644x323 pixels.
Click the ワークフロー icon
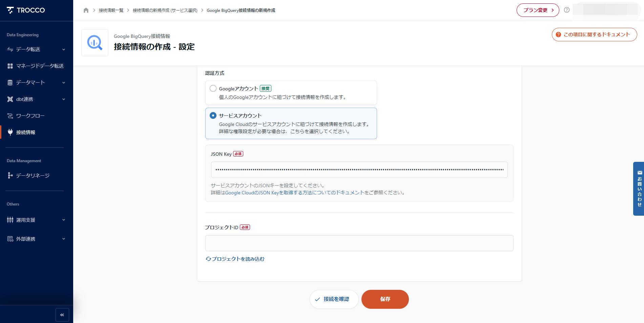click(x=10, y=116)
